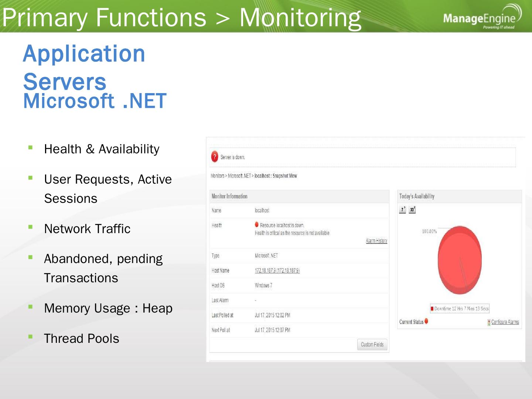532x399 pixels.
Task: Click the traffic-light icon beside Configure Alarms
Action: pyautogui.click(x=489, y=322)
